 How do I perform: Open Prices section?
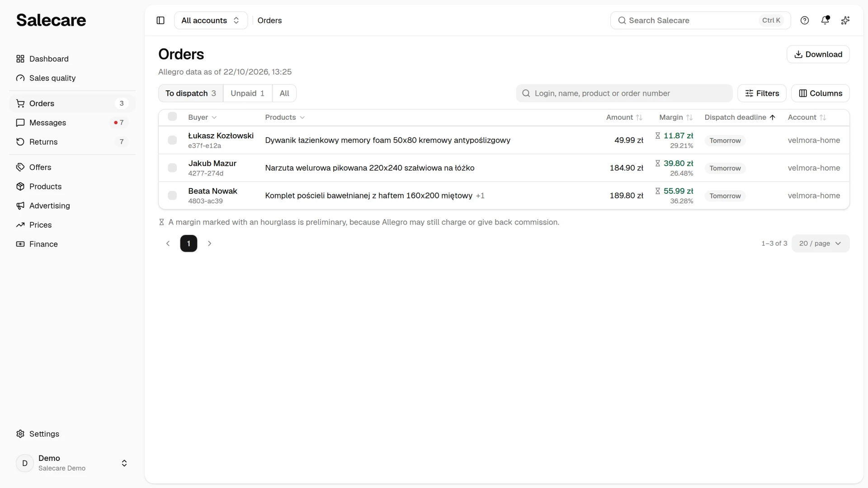click(72, 225)
